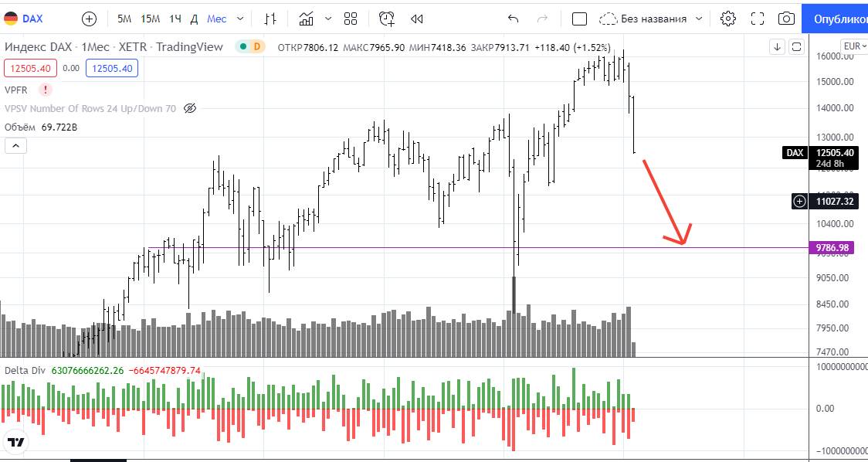Viewport: 868px width, 462px height.
Task: Click the Объём volume indicator label
Action: pos(20,127)
